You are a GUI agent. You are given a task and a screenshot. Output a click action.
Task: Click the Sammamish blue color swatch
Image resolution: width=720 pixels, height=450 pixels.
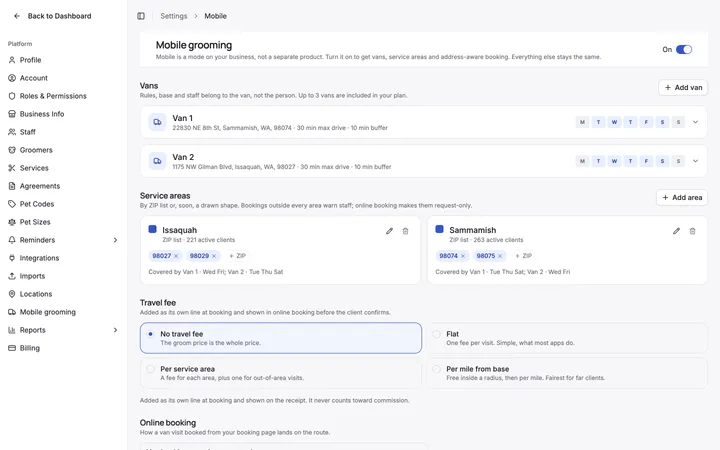coord(439,229)
